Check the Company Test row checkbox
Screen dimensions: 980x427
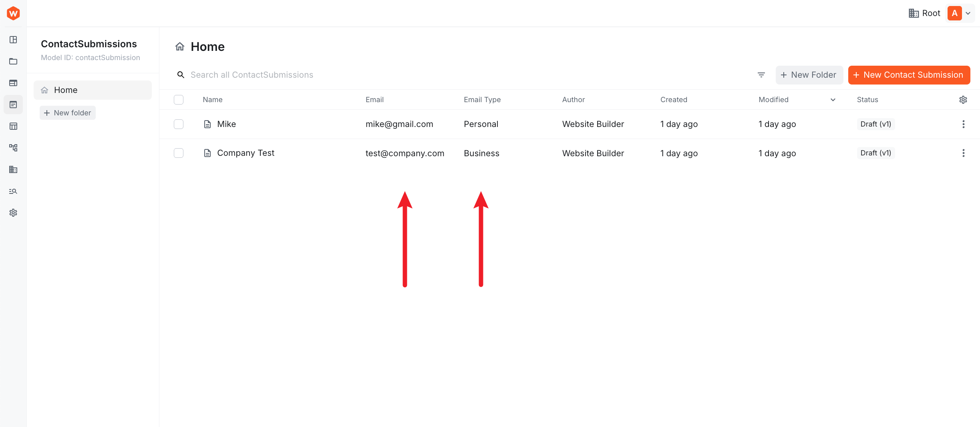click(179, 153)
